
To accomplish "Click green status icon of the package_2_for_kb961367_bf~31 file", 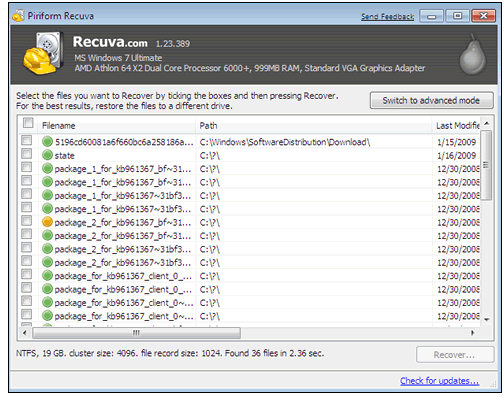I will pos(47,235).
